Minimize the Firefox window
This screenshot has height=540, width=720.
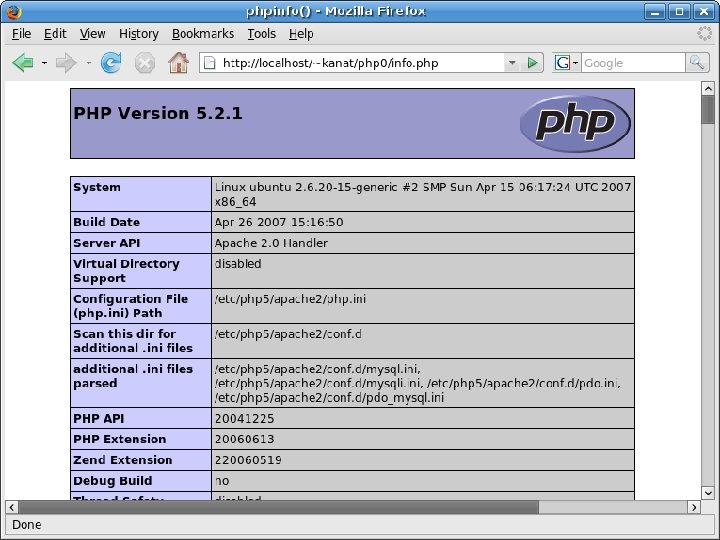pos(655,11)
